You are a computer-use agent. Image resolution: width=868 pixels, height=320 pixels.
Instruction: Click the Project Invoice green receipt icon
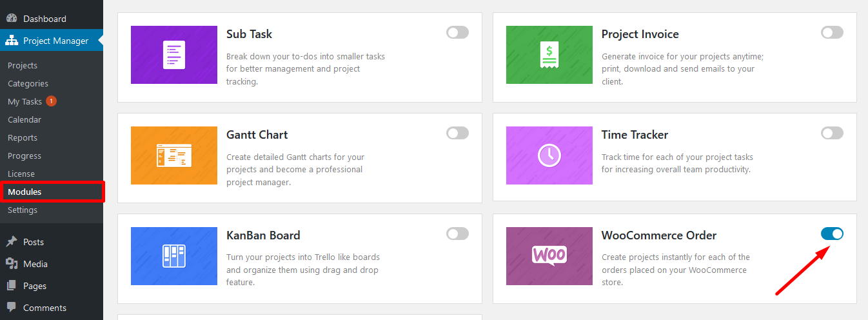(549, 55)
